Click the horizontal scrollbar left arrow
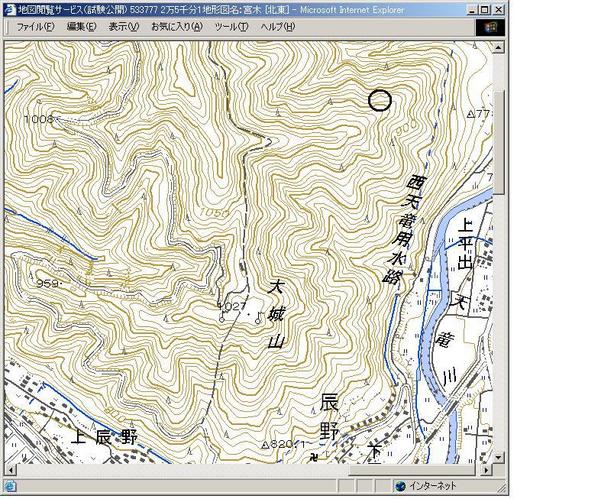Screen dimensions: 614x499 click(10, 470)
